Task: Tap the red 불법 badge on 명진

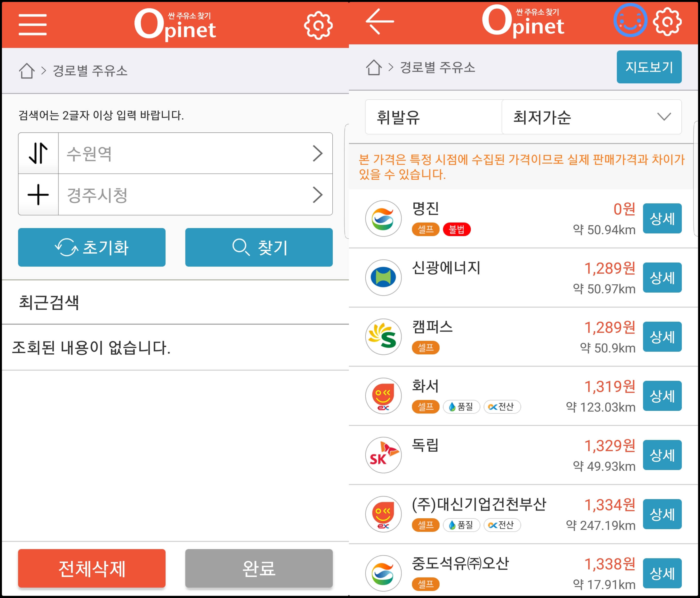Action: (456, 229)
